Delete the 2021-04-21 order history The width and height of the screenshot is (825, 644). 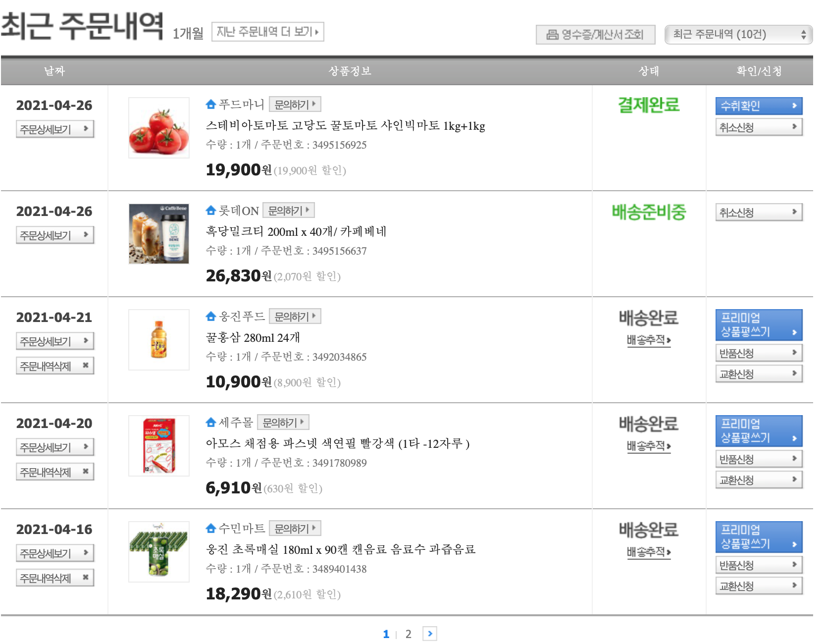pos(55,366)
